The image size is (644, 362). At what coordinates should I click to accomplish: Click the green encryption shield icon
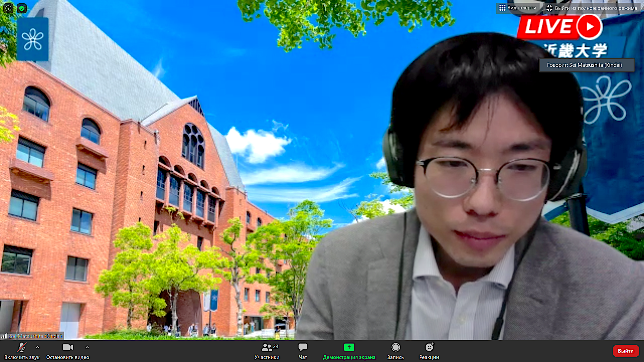tap(22, 8)
